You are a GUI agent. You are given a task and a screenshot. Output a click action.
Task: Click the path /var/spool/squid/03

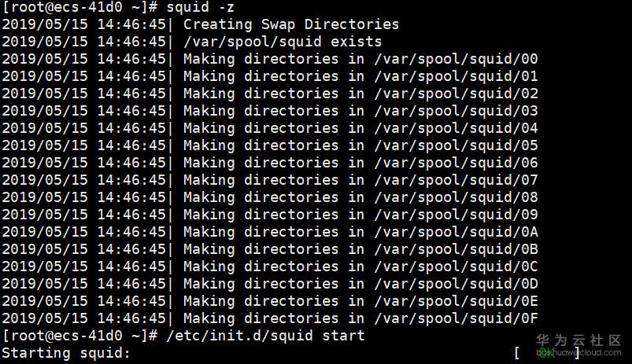456,111
